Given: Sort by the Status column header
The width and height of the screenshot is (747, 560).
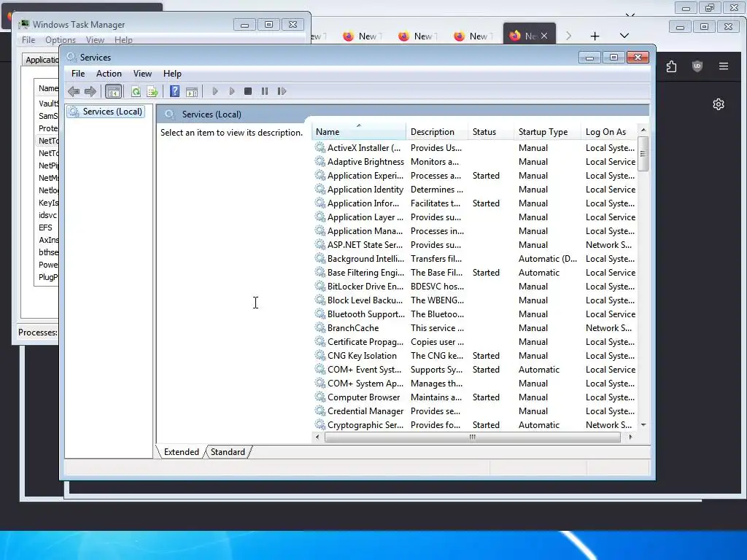Looking at the screenshot, I should coord(491,132).
